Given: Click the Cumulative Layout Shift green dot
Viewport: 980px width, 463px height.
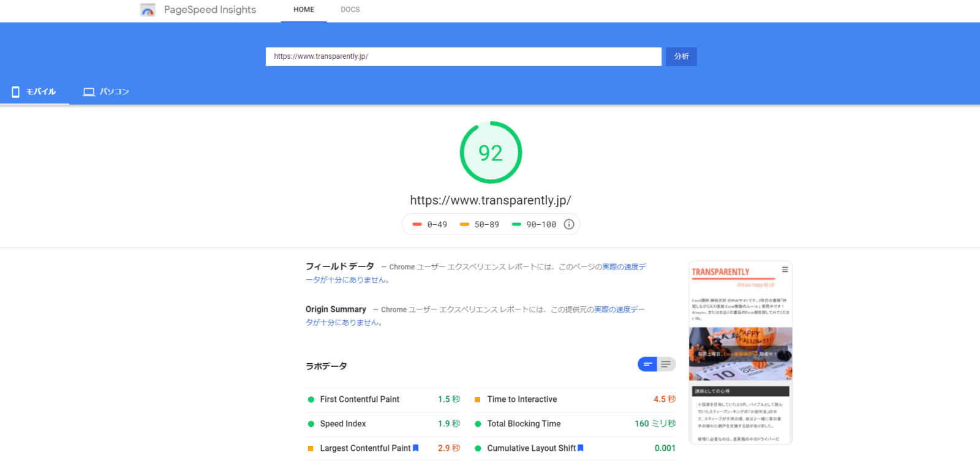Looking at the screenshot, I should tap(478, 448).
